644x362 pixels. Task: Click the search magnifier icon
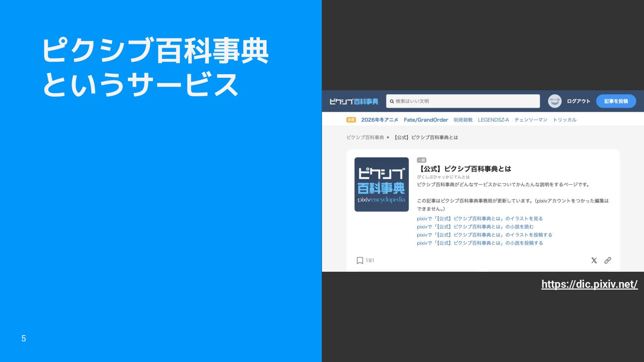pyautogui.click(x=392, y=101)
